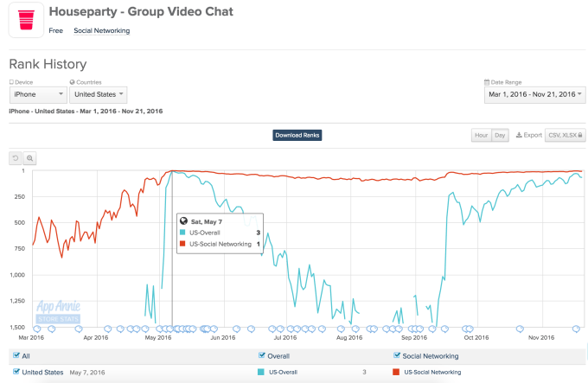The height and width of the screenshot is (383, 588).
Task: Click the teal US-Overall legend swatch
Action: tap(263, 372)
